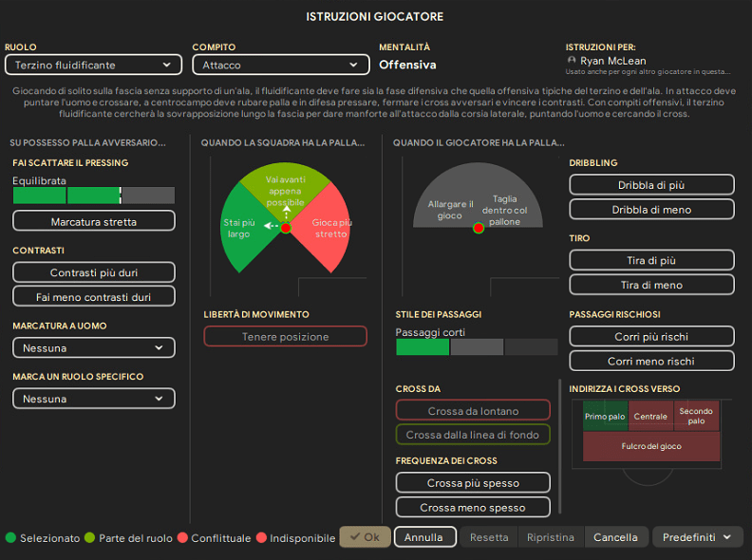752x560 pixels.
Task: Open the Compito dropdown 'Attacco'
Action: (x=280, y=65)
